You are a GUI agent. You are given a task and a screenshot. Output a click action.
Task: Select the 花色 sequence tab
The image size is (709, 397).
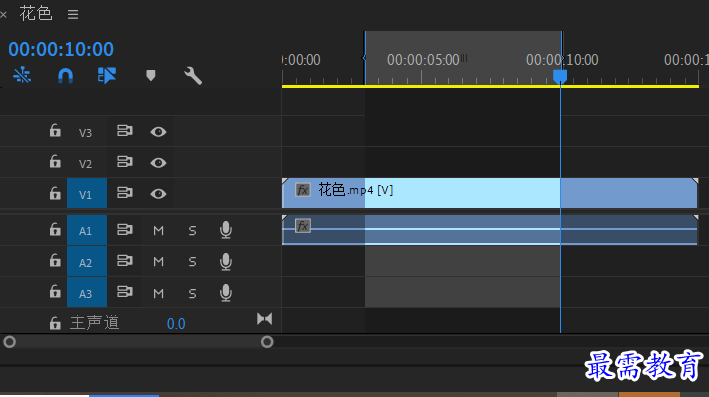click(x=36, y=14)
